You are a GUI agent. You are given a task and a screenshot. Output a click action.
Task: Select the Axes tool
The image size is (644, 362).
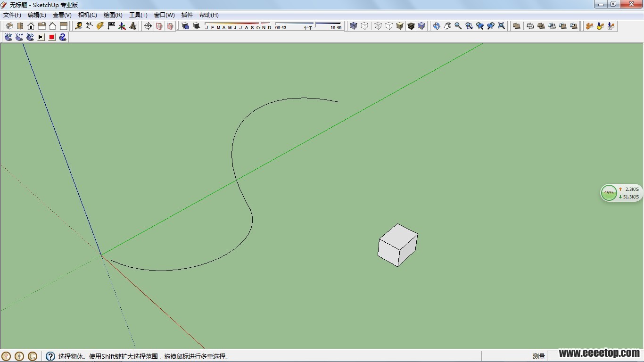coord(122,26)
